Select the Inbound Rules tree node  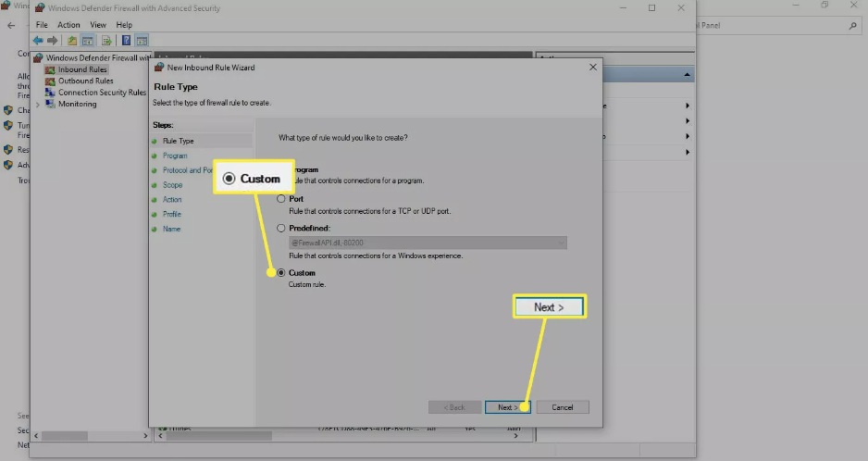82,69
